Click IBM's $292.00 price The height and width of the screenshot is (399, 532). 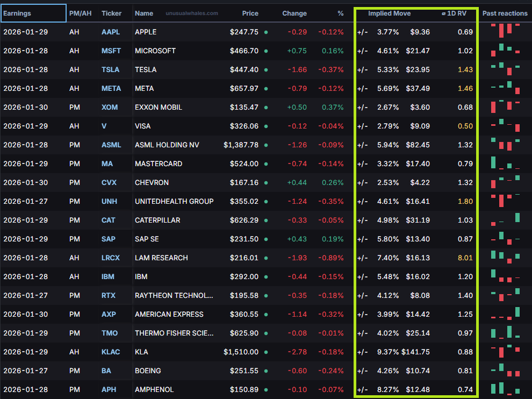pyautogui.click(x=244, y=277)
